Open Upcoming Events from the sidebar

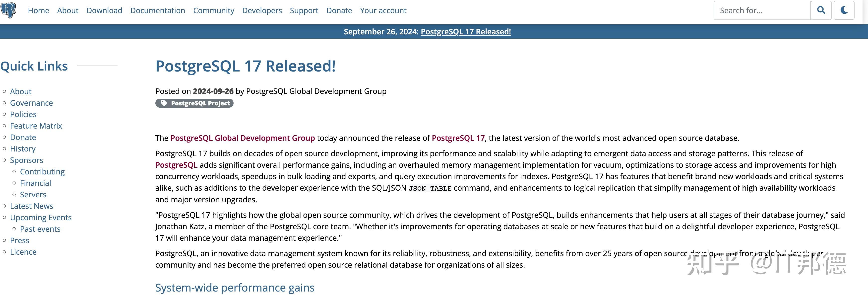pos(41,218)
